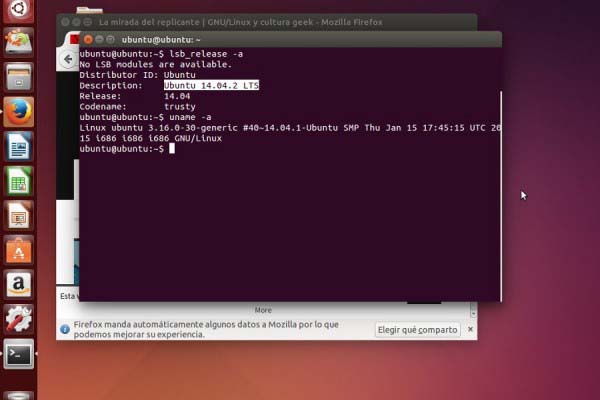Open the Ubuntu Dash search launcher

[x=18, y=9]
